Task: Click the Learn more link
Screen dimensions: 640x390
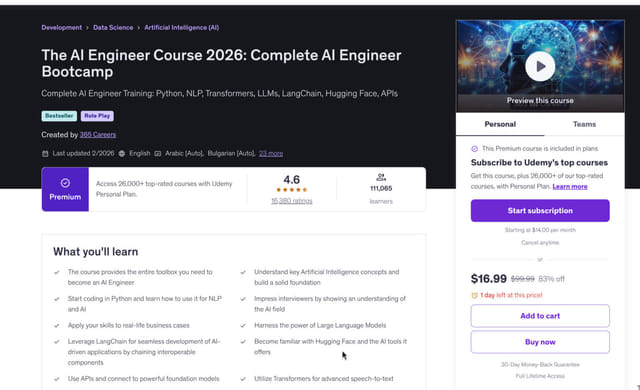Action: coord(570,186)
